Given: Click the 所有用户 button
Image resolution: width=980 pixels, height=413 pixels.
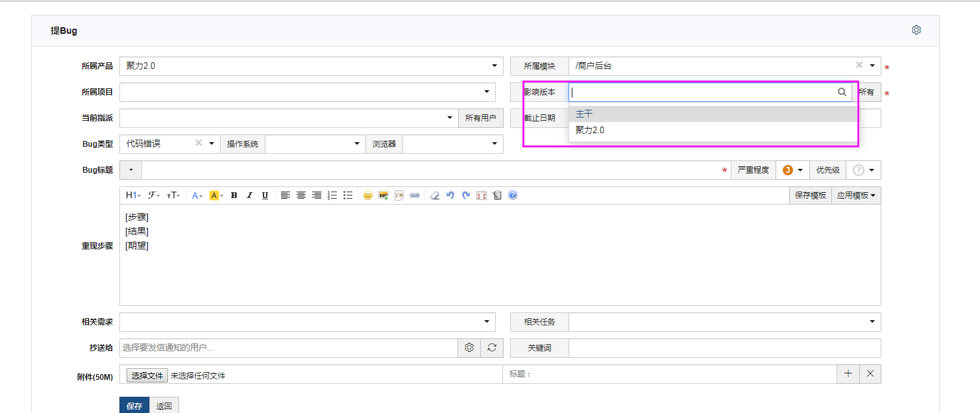Looking at the screenshot, I should 481,118.
